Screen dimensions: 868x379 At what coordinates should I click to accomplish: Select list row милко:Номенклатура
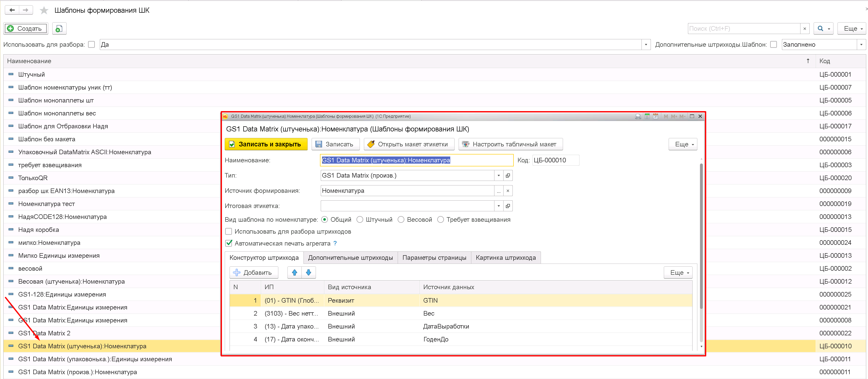[x=435, y=243]
